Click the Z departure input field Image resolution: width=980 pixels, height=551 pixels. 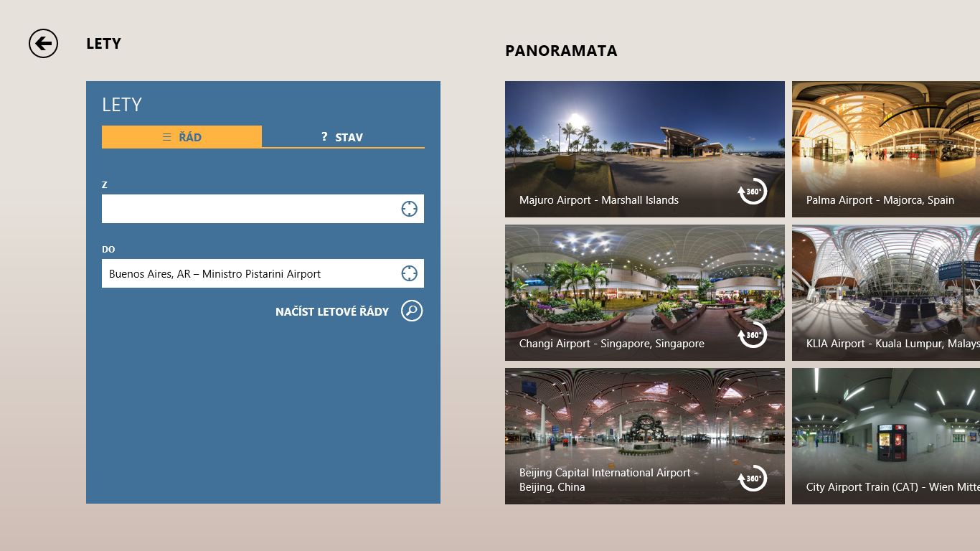pos(248,209)
